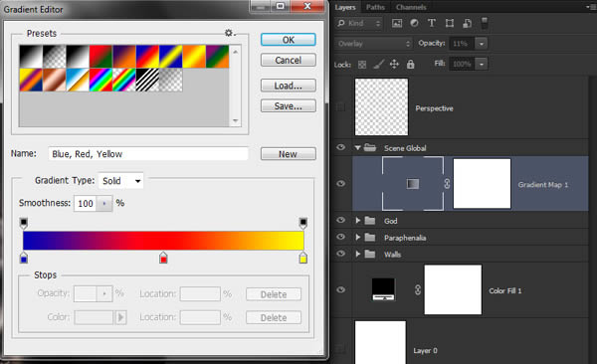Filter layers by type layer icon
This screenshot has width=597, height=364.
point(432,23)
